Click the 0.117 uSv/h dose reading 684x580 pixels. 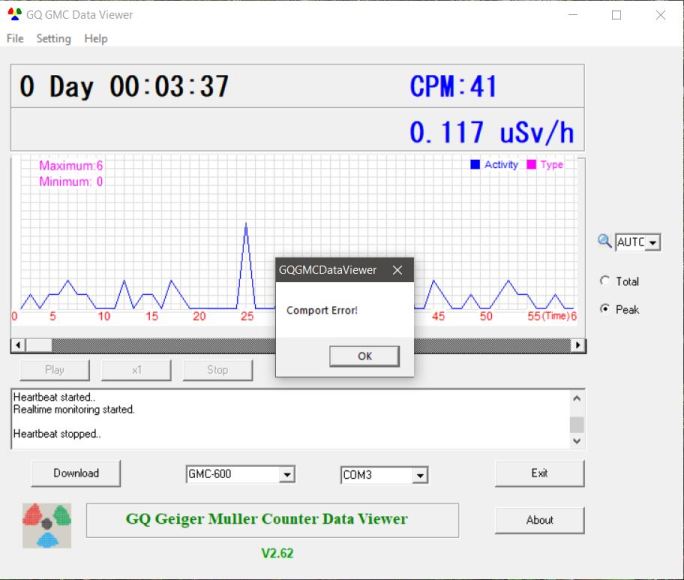click(491, 132)
